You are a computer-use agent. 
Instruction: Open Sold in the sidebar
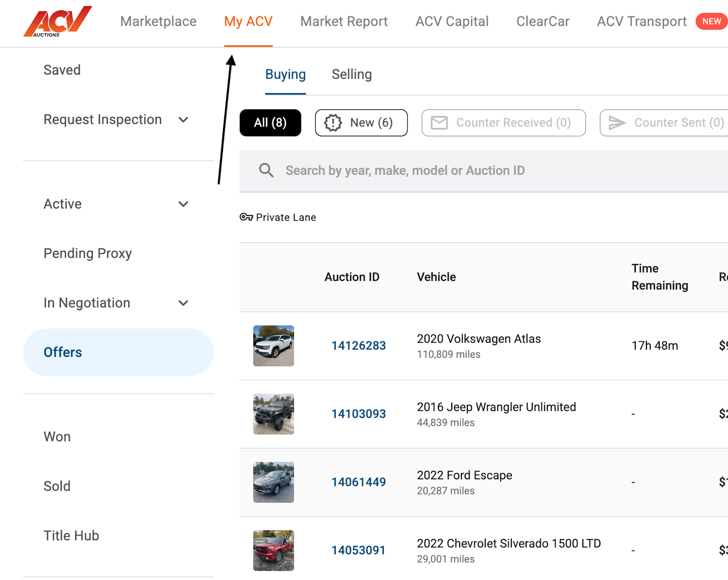click(57, 486)
